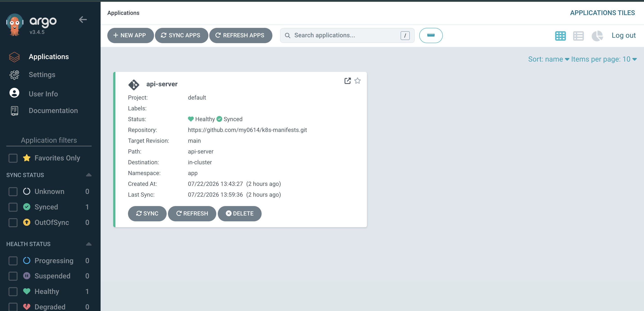Switch to the summary pie chart view
This screenshot has height=311, width=644.
(597, 36)
